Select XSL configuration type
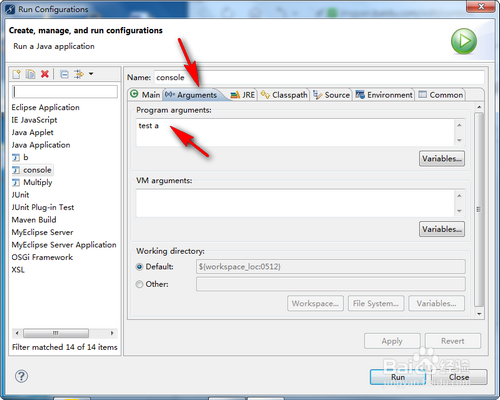Viewport: 500px width, 400px height. pyautogui.click(x=18, y=270)
